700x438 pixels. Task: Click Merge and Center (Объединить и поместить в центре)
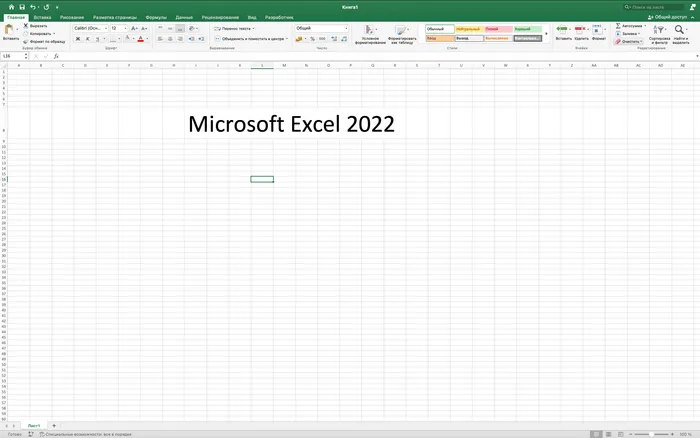click(x=250, y=39)
